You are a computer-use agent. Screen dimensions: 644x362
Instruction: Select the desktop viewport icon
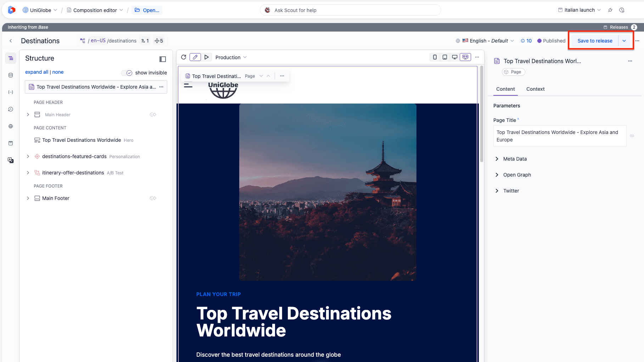(x=455, y=57)
